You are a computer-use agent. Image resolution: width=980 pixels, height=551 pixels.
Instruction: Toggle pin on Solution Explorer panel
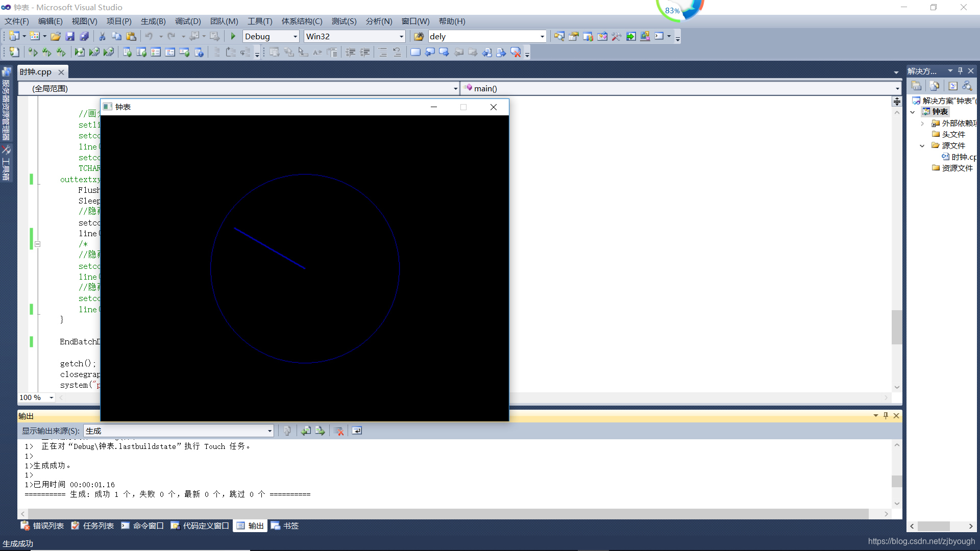tap(960, 71)
